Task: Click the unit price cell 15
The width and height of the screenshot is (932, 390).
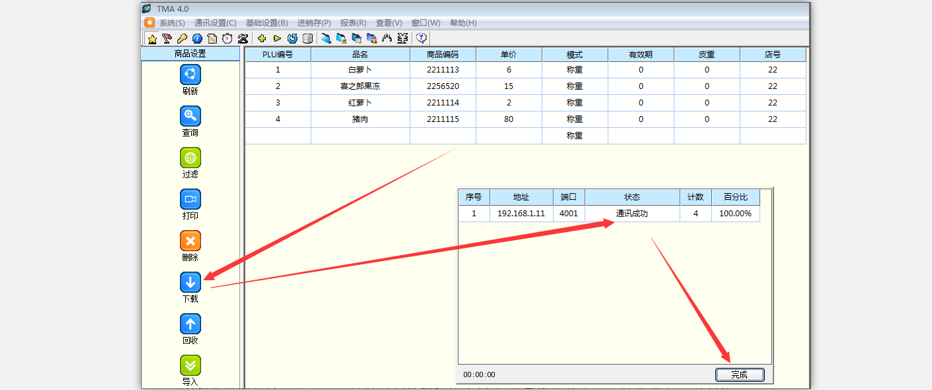Action: pyautogui.click(x=509, y=86)
